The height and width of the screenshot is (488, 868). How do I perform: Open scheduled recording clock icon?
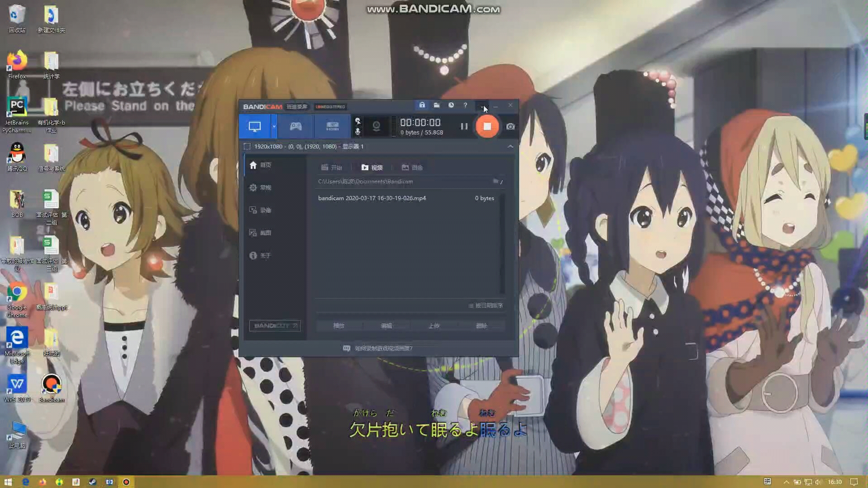pos(451,105)
